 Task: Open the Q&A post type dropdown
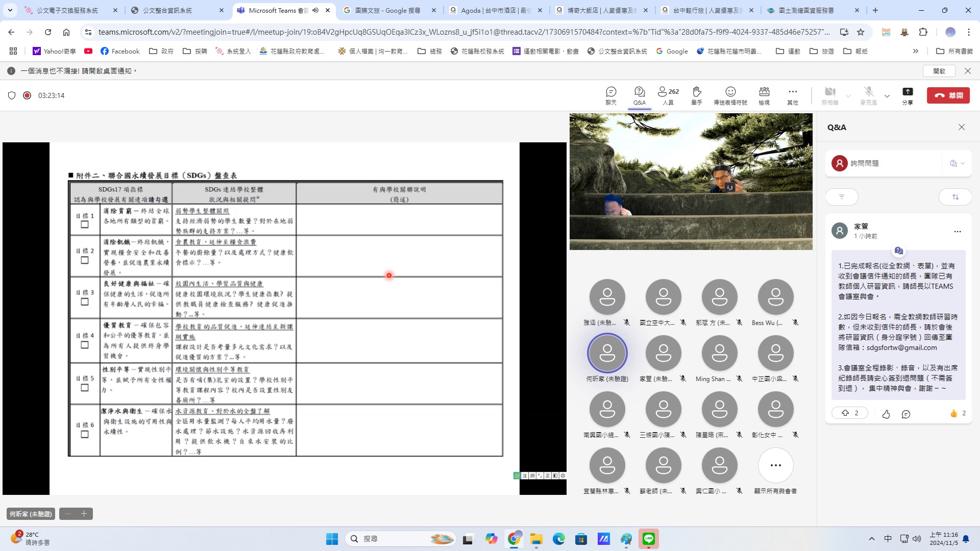(957, 163)
